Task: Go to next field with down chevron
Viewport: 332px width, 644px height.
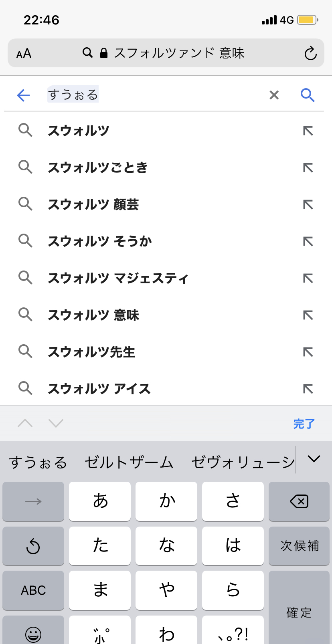Action: pos(56,423)
